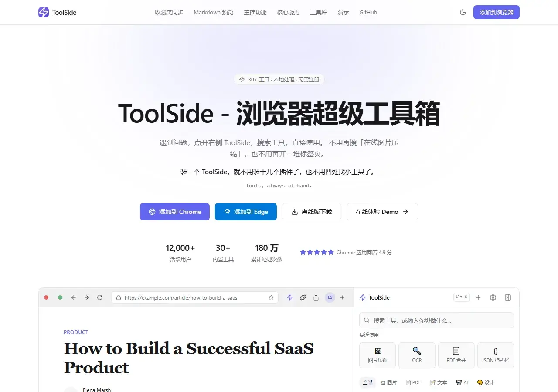The image size is (558, 392).
Task: Click the plus icon in ToolSide panel header
Action: tap(478, 297)
